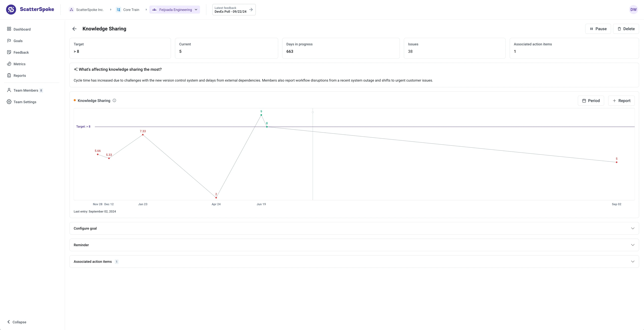This screenshot has width=644, height=330.
Task: Click the Reports clipboard icon
Action: pos(9,75)
